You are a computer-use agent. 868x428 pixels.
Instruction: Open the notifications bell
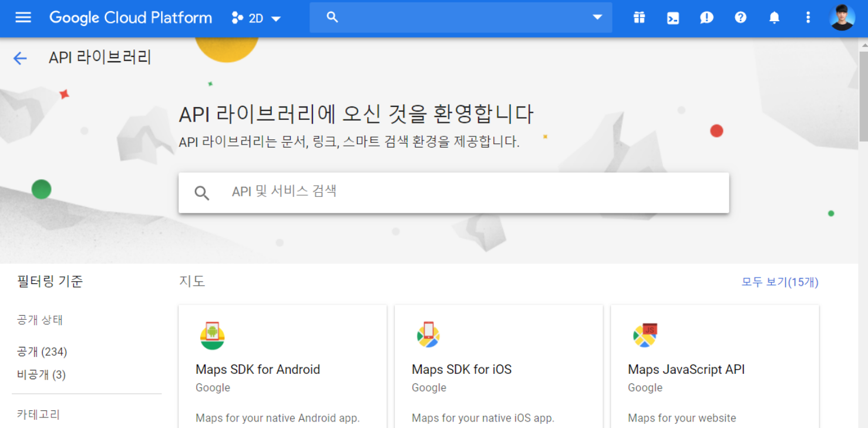(774, 18)
